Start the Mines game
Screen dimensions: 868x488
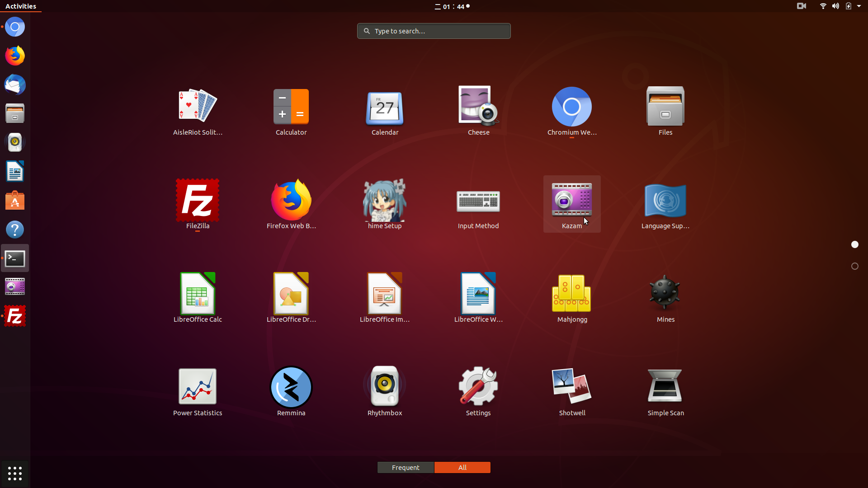tap(665, 298)
